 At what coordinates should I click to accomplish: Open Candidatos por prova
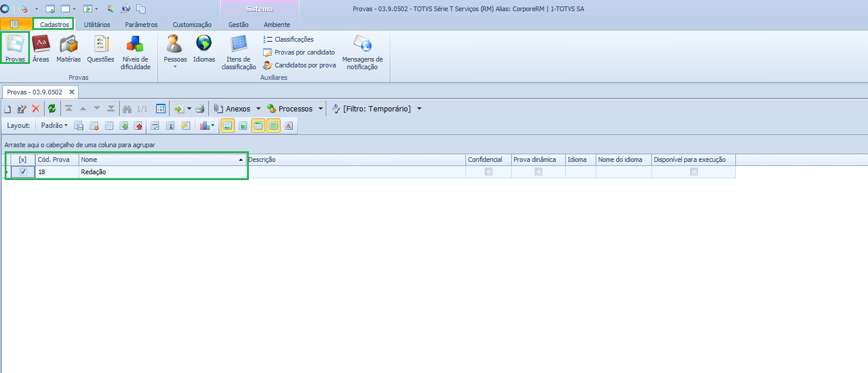coord(299,65)
